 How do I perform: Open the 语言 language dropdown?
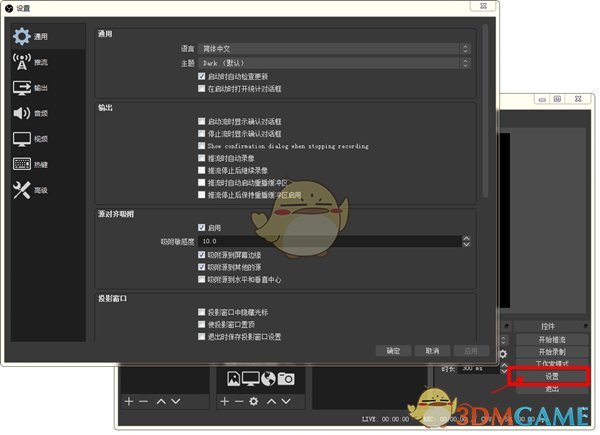[x=334, y=49]
